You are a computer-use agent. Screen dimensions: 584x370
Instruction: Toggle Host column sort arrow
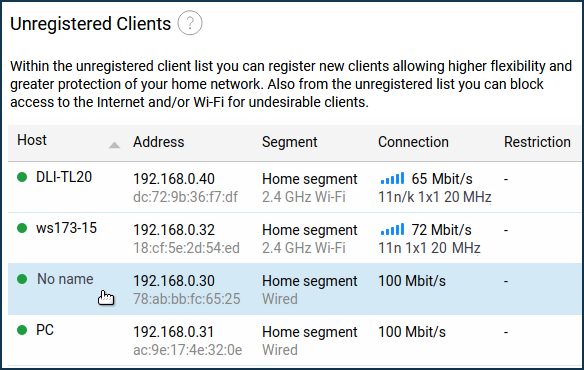coord(114,145)
